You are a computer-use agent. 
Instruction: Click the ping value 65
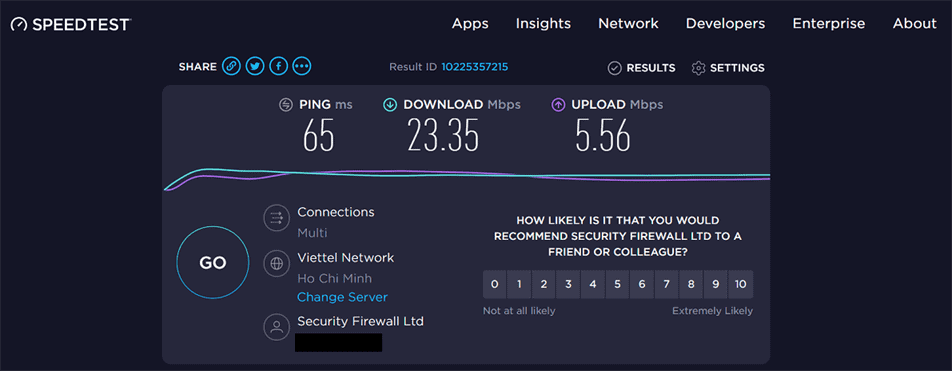319,135
